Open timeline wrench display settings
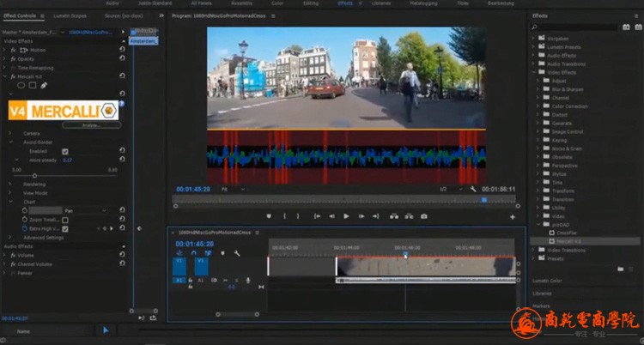Screen dimensions: 644x345 tap(237, 253)
